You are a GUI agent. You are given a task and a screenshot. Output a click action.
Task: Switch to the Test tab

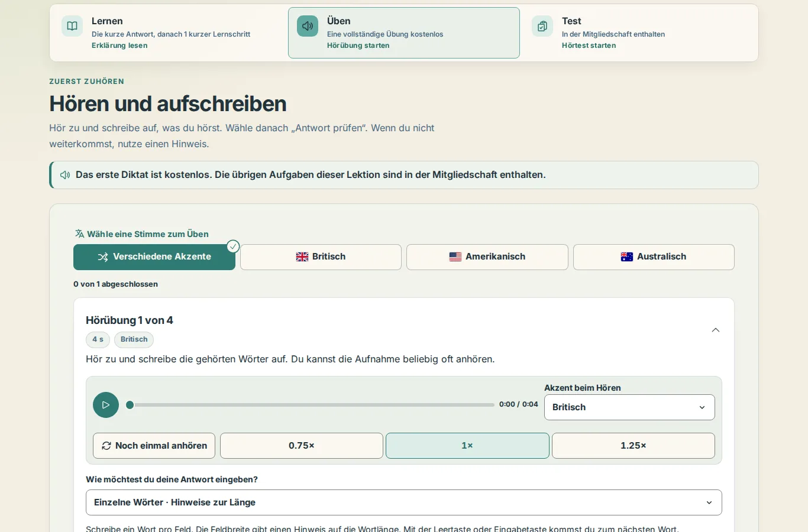[x=639, y=33]
